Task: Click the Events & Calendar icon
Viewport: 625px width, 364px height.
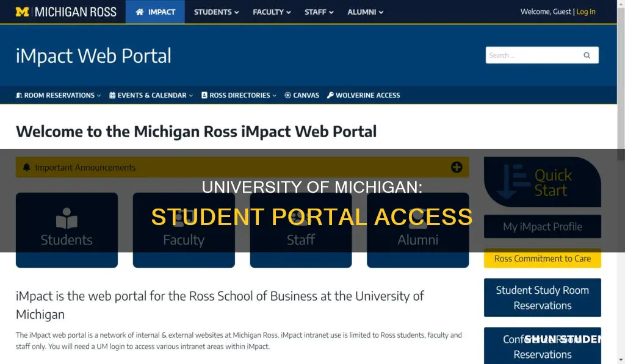Action: 112,95
